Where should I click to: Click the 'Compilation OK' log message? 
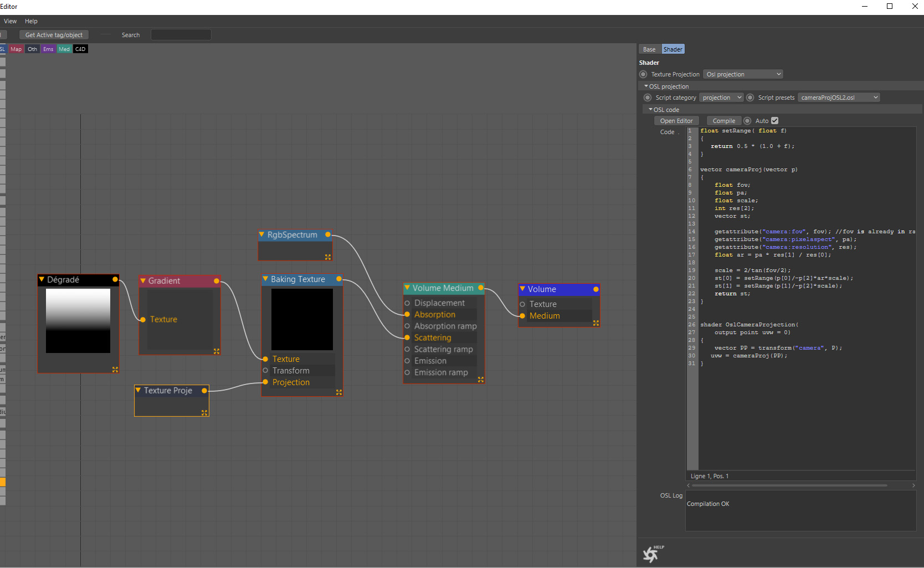click(708, 504)
